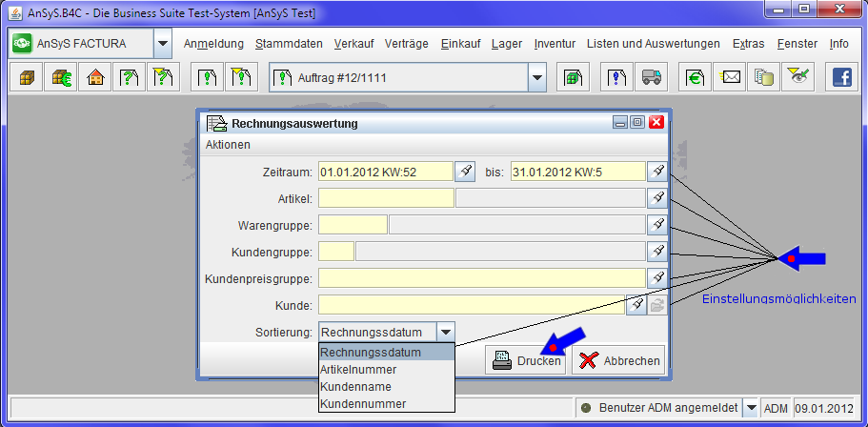This screenshot has width=868, height=427.
Task: Click the envelope mail toolbar icon
Action: (731, 77)
